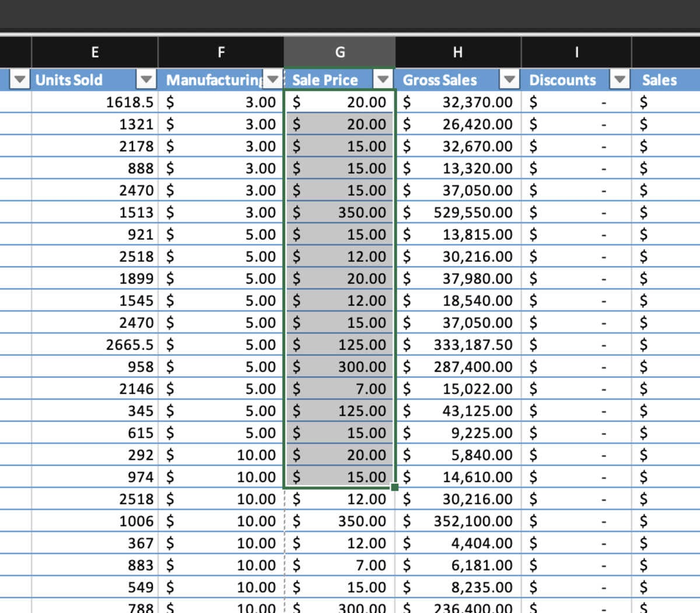700x613 pixels.
Task: Open the Gross Sales filter dropdown
Action: point(509,80)
